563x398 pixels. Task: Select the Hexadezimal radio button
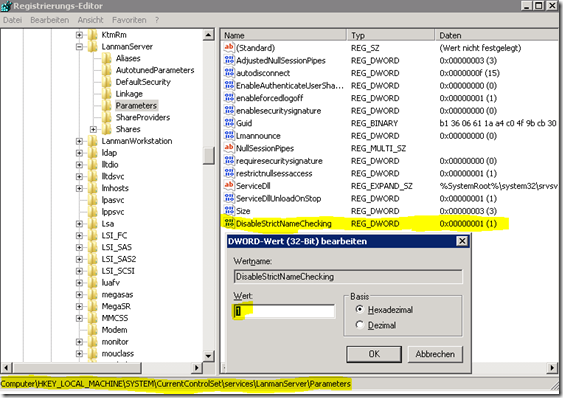359,309
